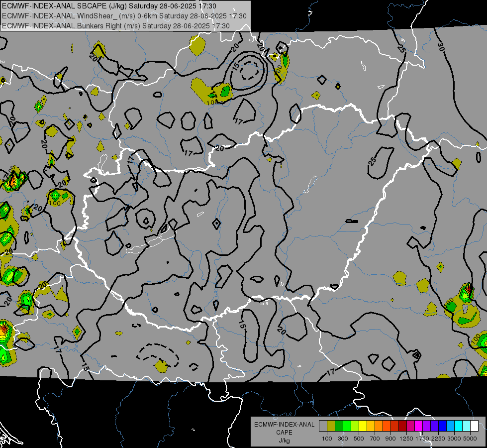
Task: Click the 900 value on legend scale
Action: pos(390,439)
